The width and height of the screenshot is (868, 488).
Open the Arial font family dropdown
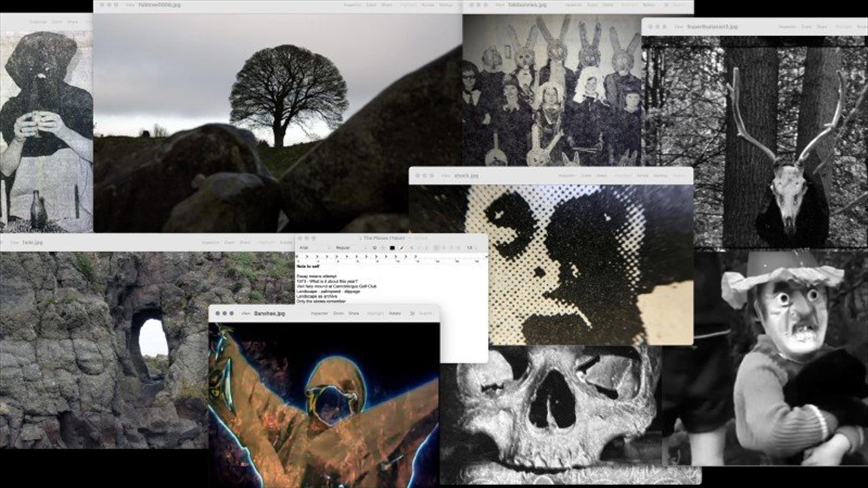pos(312,248)
